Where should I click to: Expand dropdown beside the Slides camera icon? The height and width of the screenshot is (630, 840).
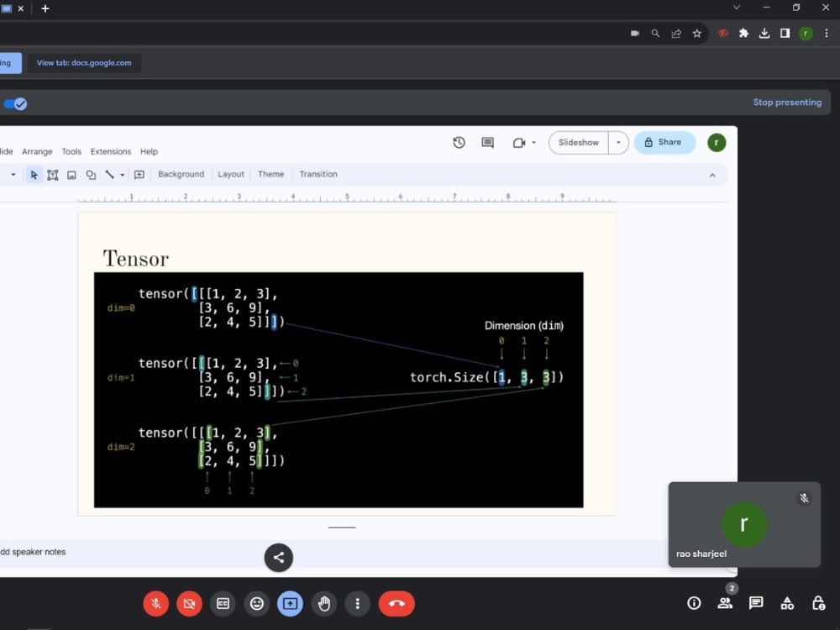[533, 143]
